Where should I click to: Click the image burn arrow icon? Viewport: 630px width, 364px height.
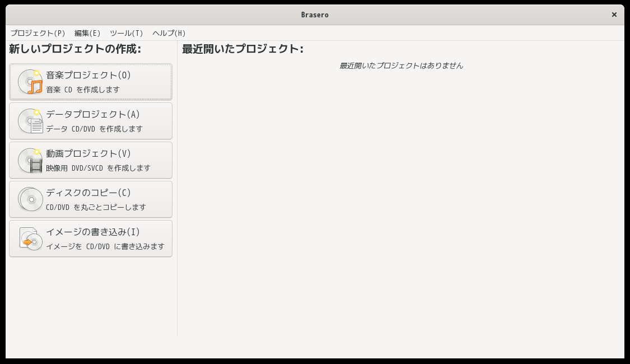(30, 239)
